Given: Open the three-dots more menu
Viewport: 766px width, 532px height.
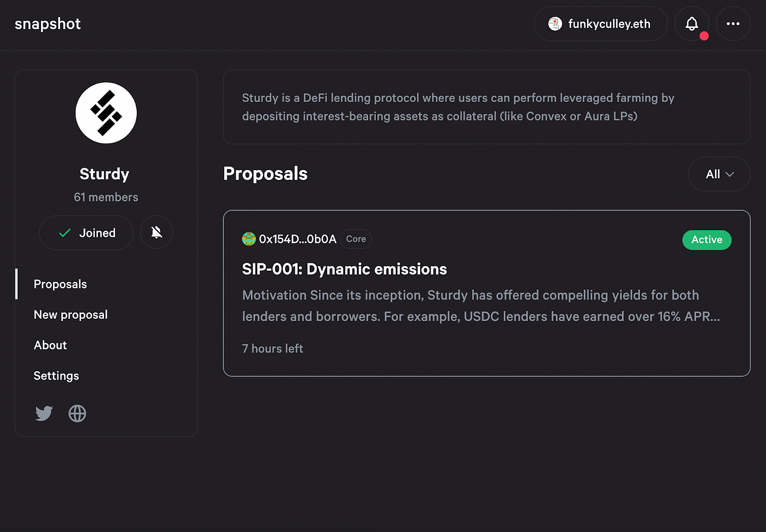Looking at the screenshot, I should point(733,24).
